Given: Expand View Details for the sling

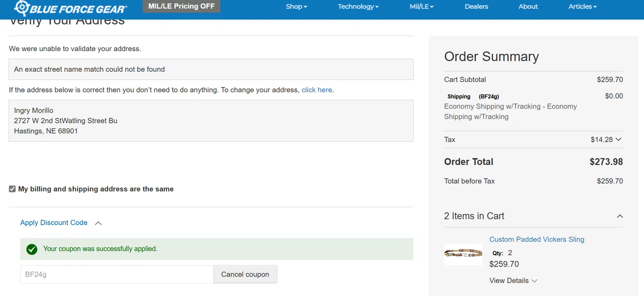Looking at the screenshot, I should click(x=513, y=281).
